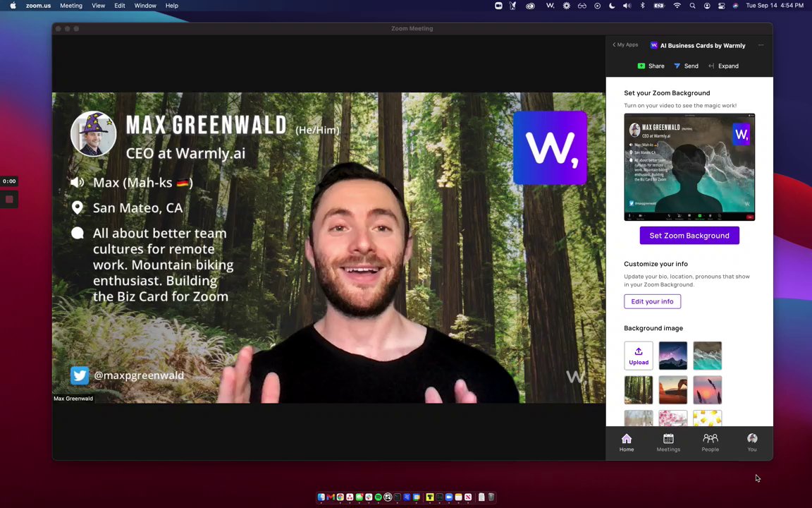The image size is (812, 508).
Task: Select the cherry blossom background thumbnail
Action: pos(672,418)
